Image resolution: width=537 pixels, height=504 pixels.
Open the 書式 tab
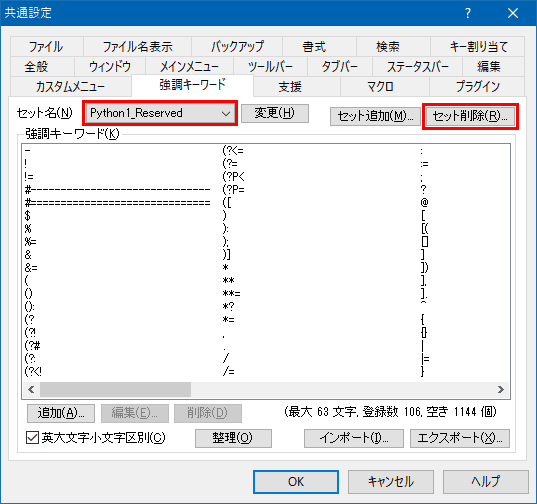314,47
